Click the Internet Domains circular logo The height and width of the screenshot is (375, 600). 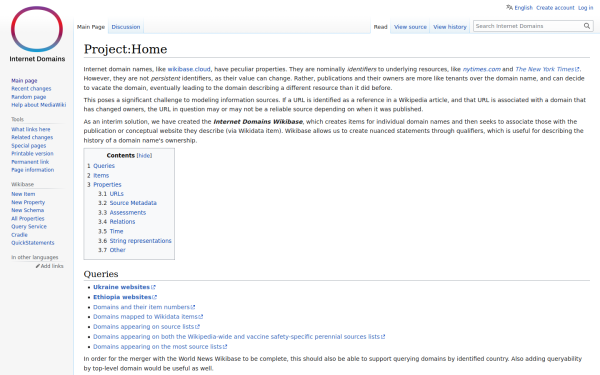[37, 29]
